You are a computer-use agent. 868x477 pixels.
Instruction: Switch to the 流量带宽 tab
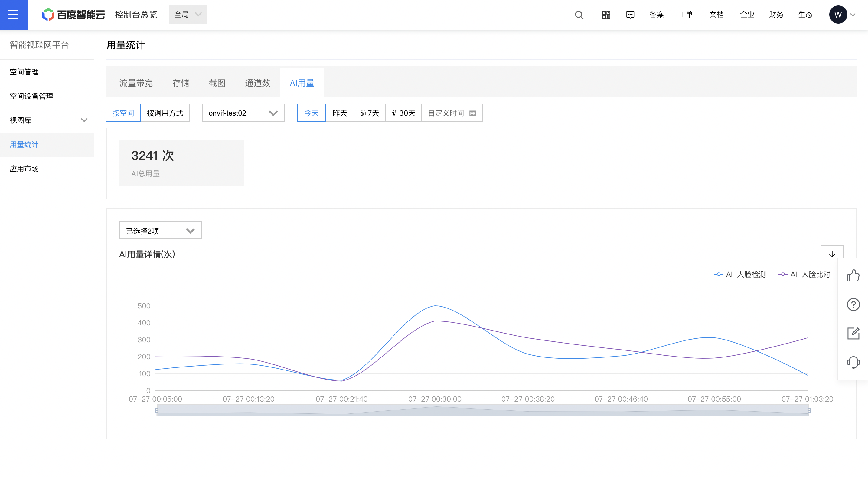136,83
